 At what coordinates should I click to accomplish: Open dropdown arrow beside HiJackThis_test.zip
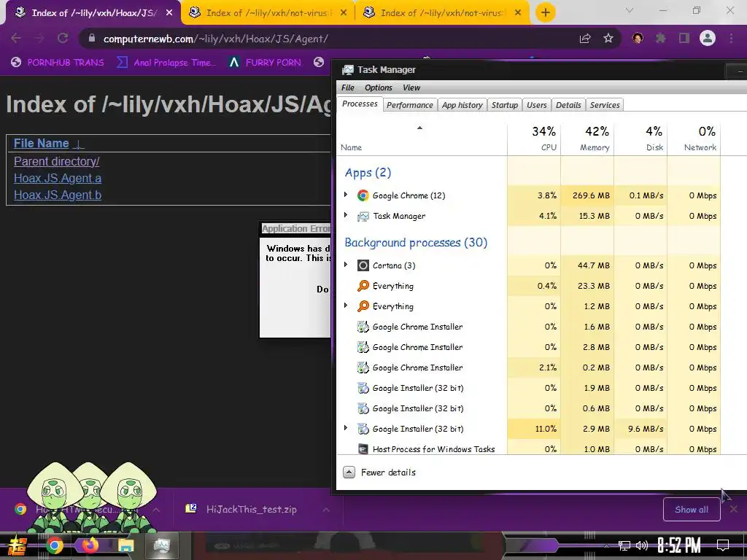click(x=326, y=510)
